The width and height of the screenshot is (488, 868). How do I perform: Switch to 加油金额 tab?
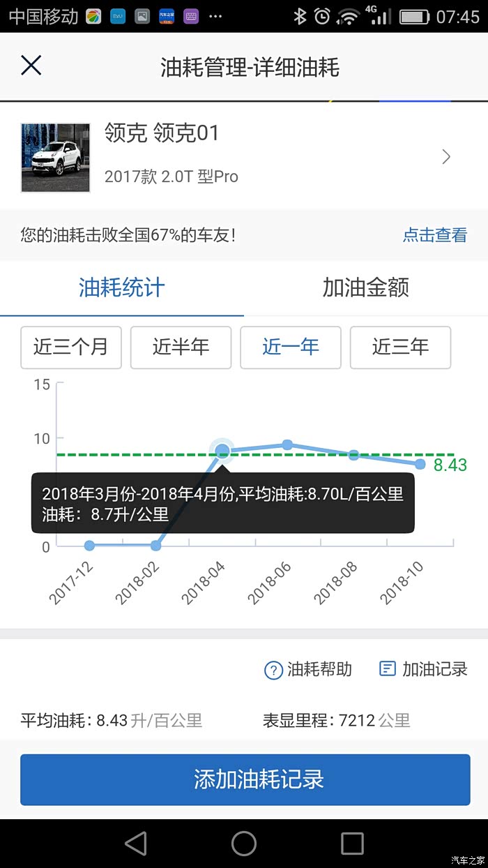(366, 287)
